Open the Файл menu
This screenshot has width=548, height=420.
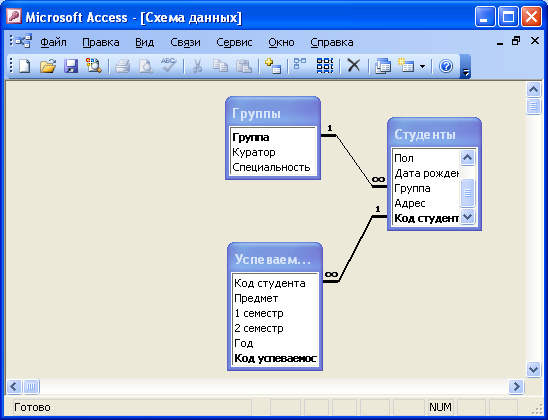coord(53,42)
